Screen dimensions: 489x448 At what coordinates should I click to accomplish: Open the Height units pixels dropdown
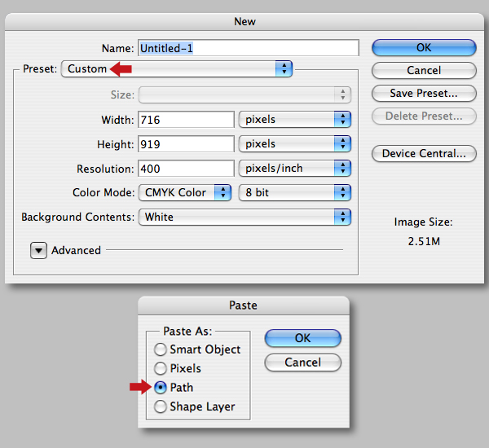(295, 143)
